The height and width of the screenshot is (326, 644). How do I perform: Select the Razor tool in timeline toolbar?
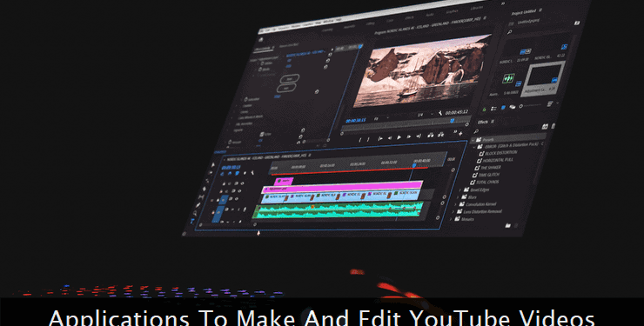[205, 189]
